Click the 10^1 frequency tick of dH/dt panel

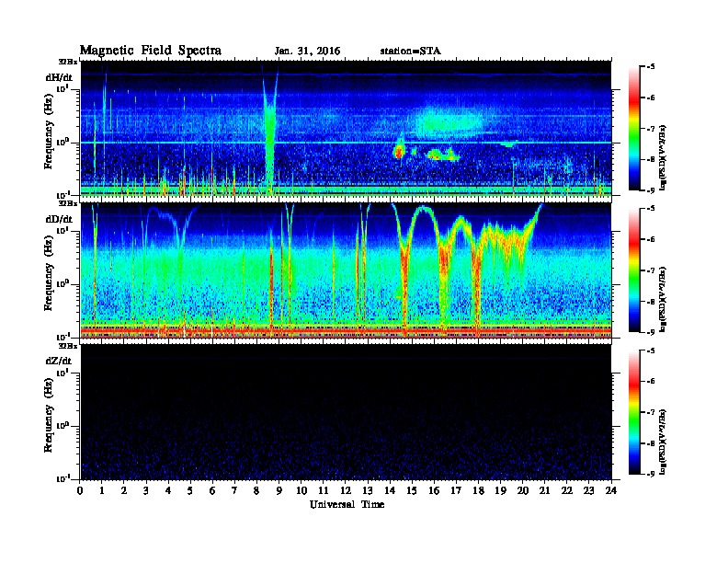[x=63, y=88]
